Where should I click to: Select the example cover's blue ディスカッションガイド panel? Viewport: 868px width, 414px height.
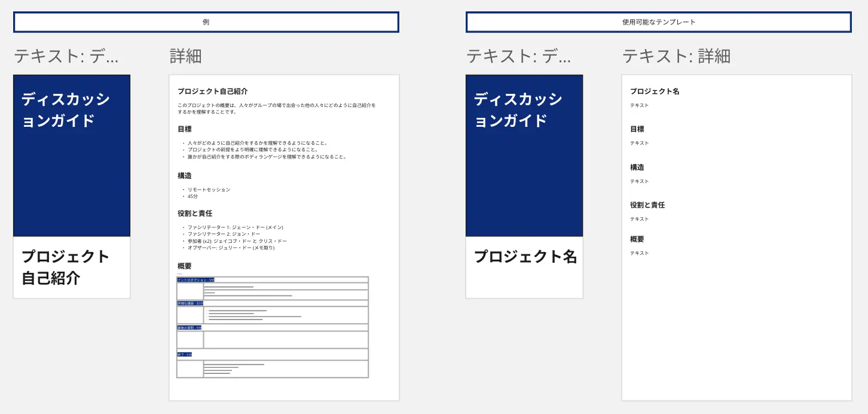[72, 156]
